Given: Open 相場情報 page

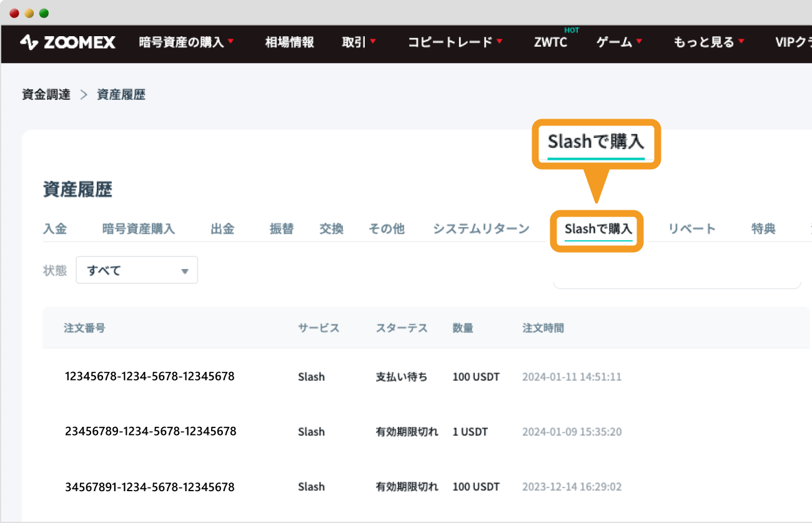Looking at the screenshot, I should click(289, 42).
